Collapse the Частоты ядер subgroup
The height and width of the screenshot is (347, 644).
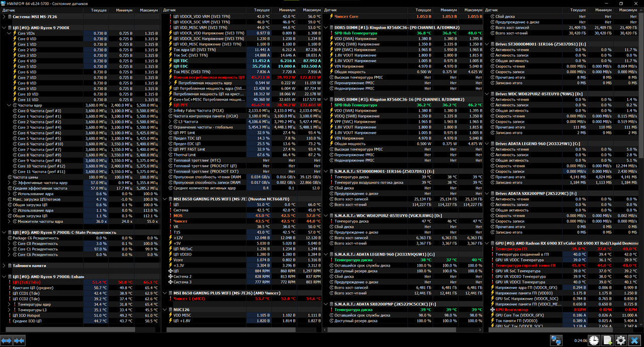coord(9,105)
